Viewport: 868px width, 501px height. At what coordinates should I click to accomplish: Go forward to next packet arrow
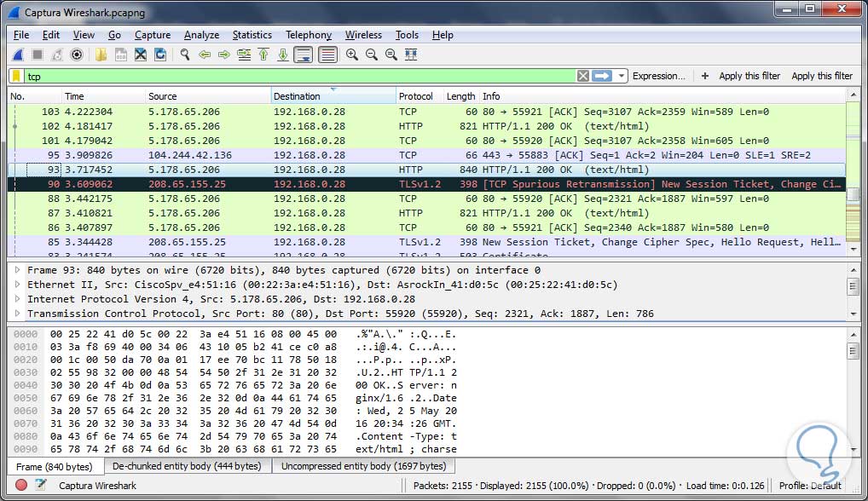[224, 55]
